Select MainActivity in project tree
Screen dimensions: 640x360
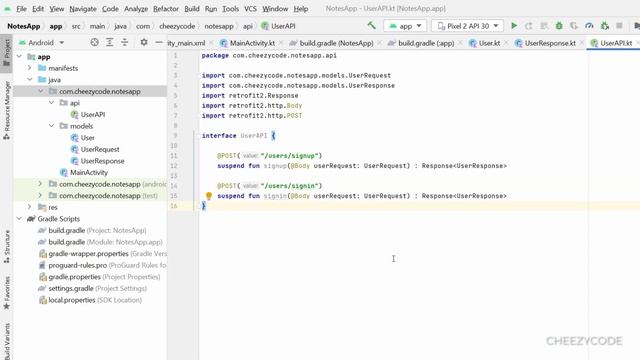tap(84, 172)
